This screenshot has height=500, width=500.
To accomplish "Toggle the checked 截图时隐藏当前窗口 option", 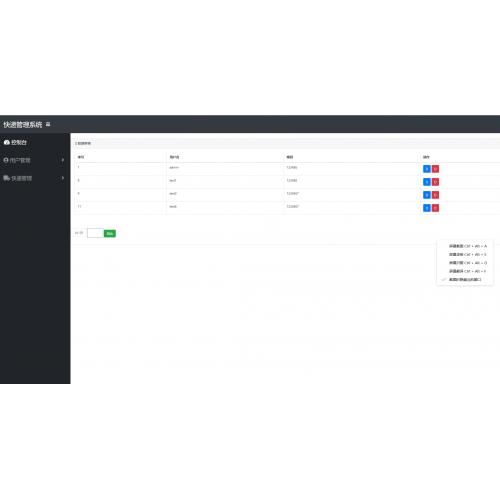I will coord(465,280).
